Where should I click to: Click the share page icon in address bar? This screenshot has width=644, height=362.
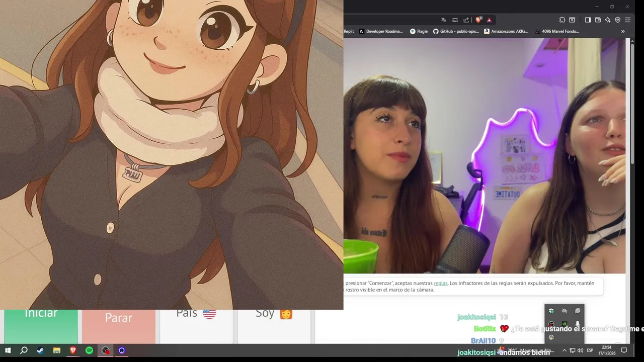(466, 20)
